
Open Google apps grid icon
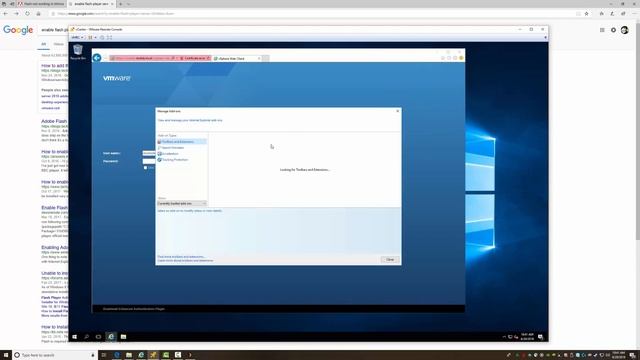602,30
